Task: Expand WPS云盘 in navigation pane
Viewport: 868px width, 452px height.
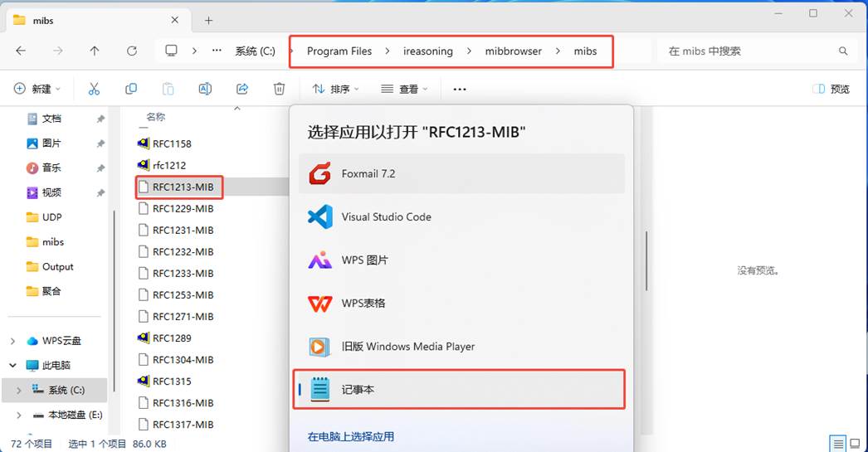Action: click(12, 341)
